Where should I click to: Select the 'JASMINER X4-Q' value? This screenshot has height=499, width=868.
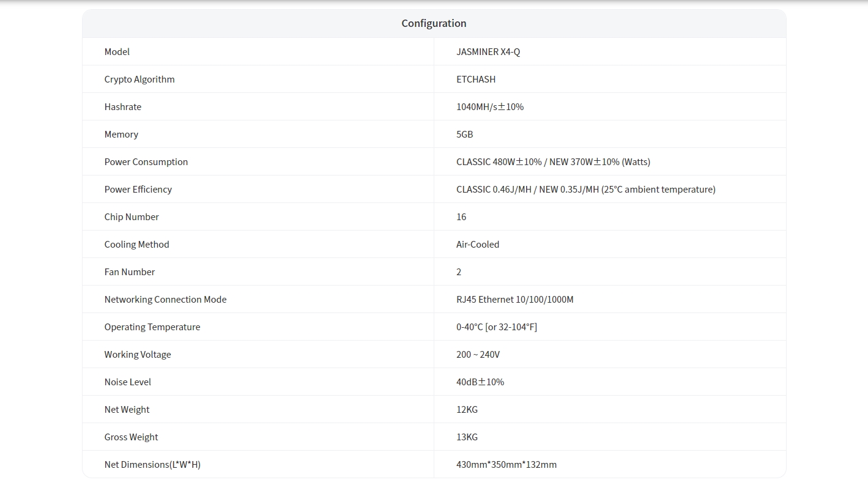click(x=488, y=52)
